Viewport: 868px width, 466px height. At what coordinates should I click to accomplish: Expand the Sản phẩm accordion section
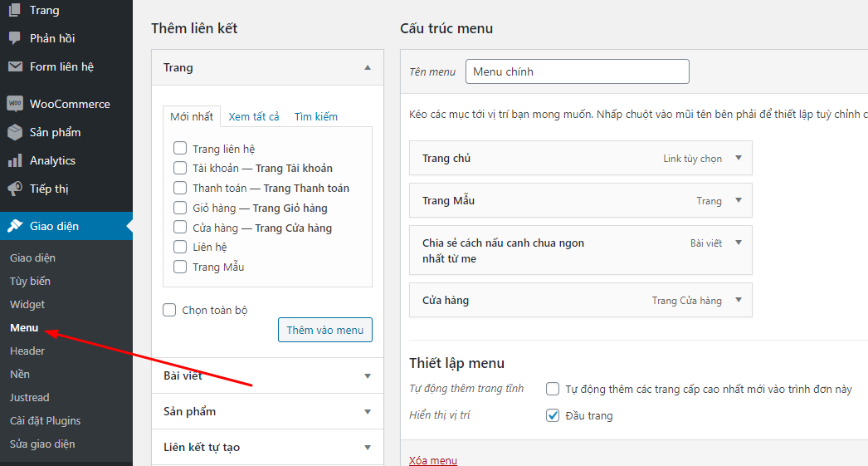tap(368, 411)
